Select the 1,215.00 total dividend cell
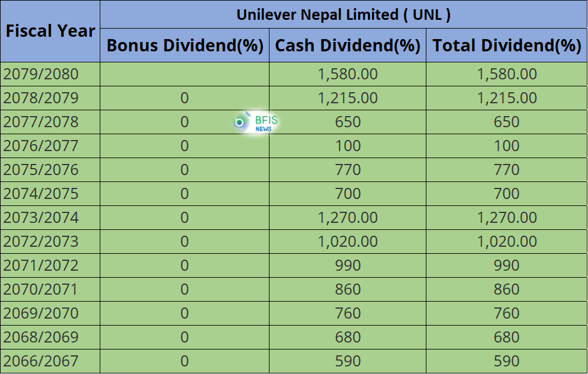Screen dimensions: 588x374 pyautogui.click(x=506, y=98)
